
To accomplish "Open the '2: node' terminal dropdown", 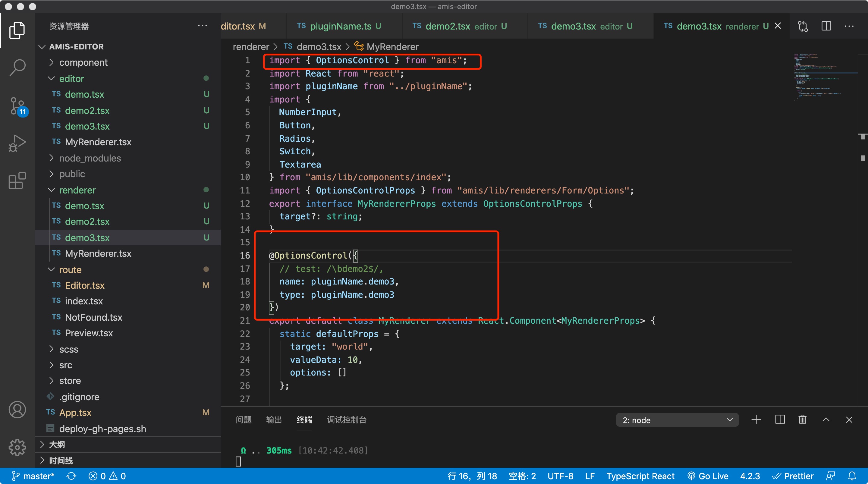I will coord(677,420).
